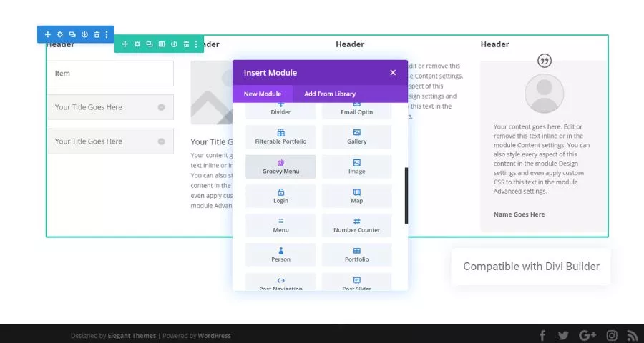644x343 pixels.
Task: Open RSS feed footer icon
Action: (x=633, y=336)
